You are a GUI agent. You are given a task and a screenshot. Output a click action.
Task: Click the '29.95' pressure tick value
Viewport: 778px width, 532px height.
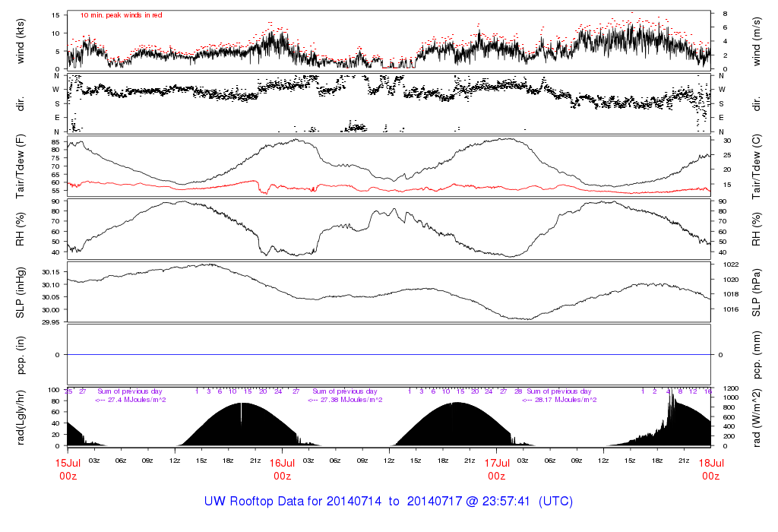[x=51, y=322]
